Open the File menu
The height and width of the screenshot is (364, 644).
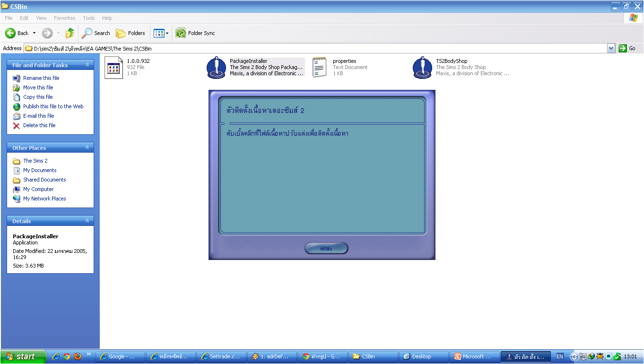[x=9, y=18]
